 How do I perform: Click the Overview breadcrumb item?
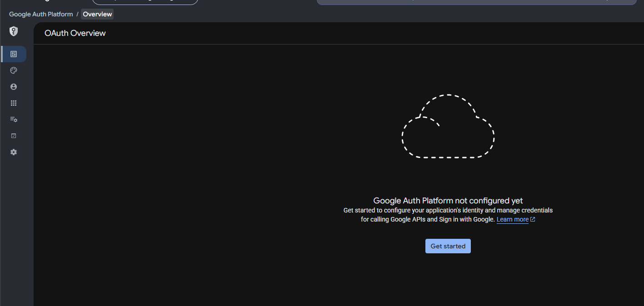97,14
